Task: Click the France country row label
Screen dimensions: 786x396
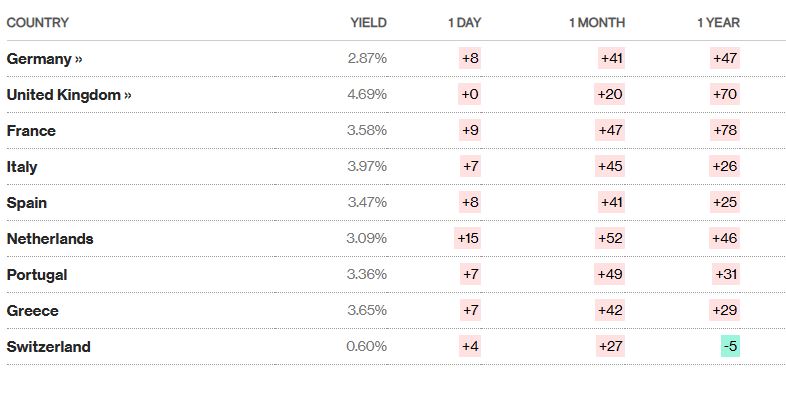Action: click(31, 131)
